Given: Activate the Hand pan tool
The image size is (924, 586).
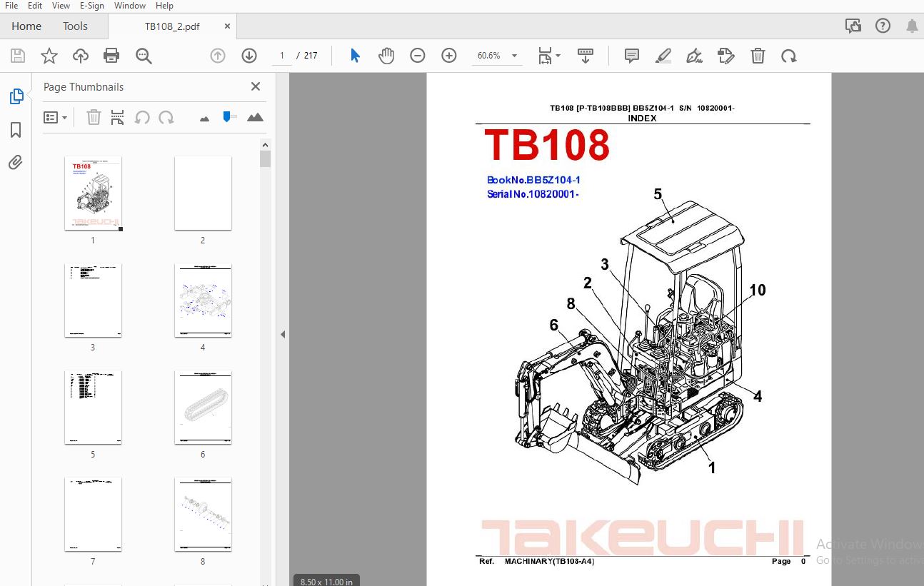Looking at the screenshot, I should [386, 56].
